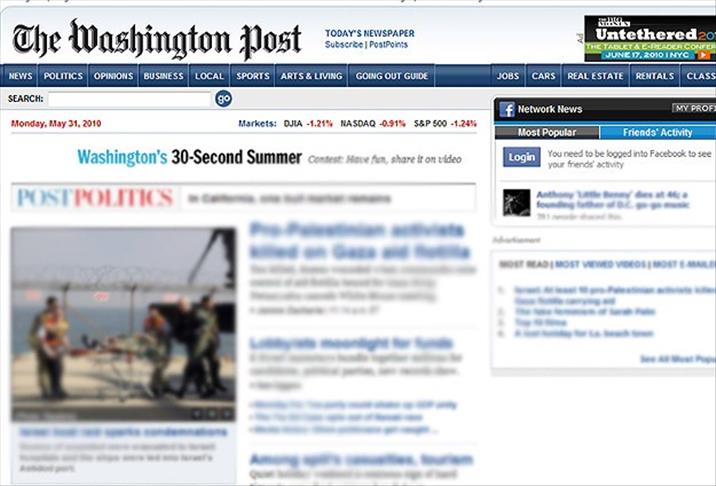Select the SPORTS section in the nav bar
716x486 pixels.
253,76
